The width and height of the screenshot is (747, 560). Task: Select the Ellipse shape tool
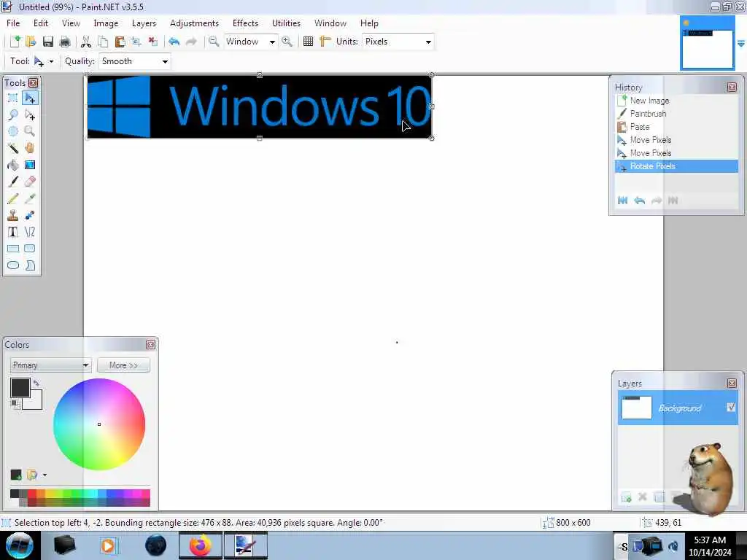[13, 265]
